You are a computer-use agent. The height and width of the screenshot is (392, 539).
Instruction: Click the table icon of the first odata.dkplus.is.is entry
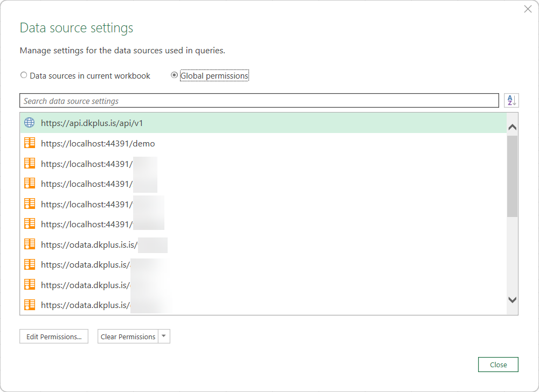click(30, 244)
